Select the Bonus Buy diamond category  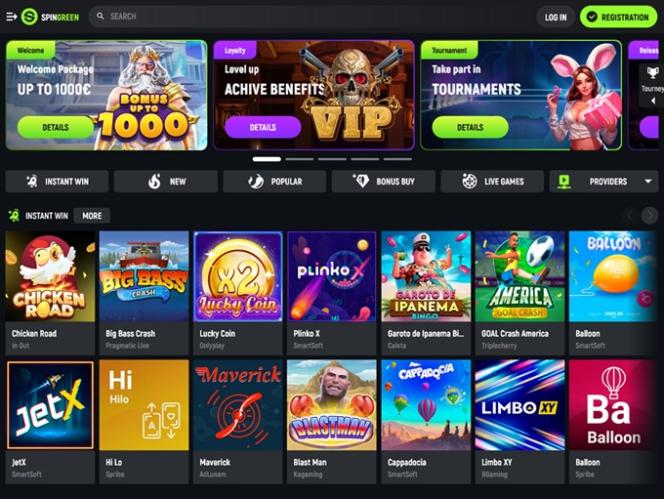383,181
